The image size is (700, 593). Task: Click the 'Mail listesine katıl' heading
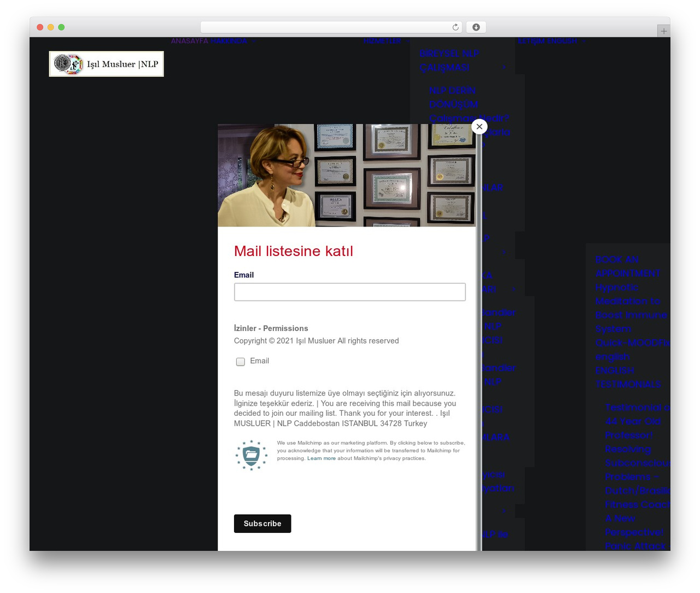click(x=294, y=251)
